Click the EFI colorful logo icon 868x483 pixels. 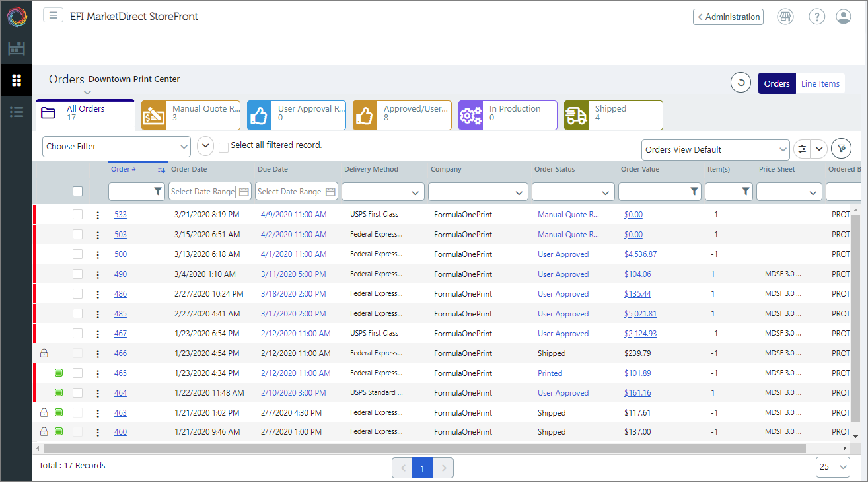[17, 17]
